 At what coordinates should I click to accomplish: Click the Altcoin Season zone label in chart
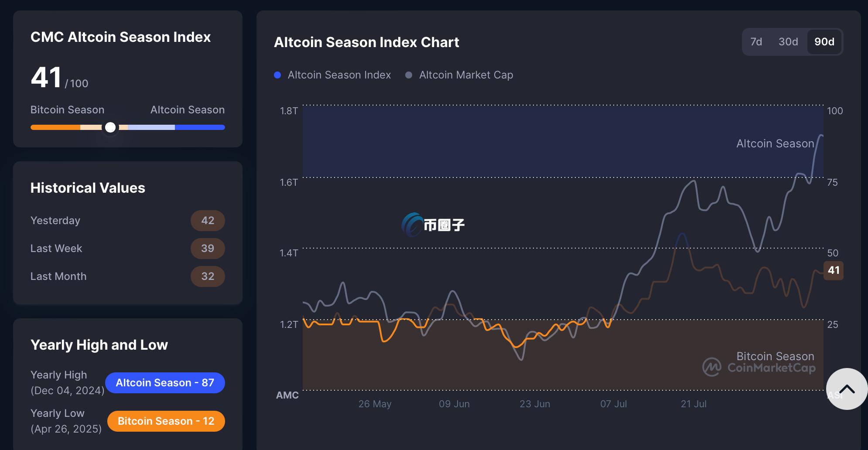click(775, 143)
